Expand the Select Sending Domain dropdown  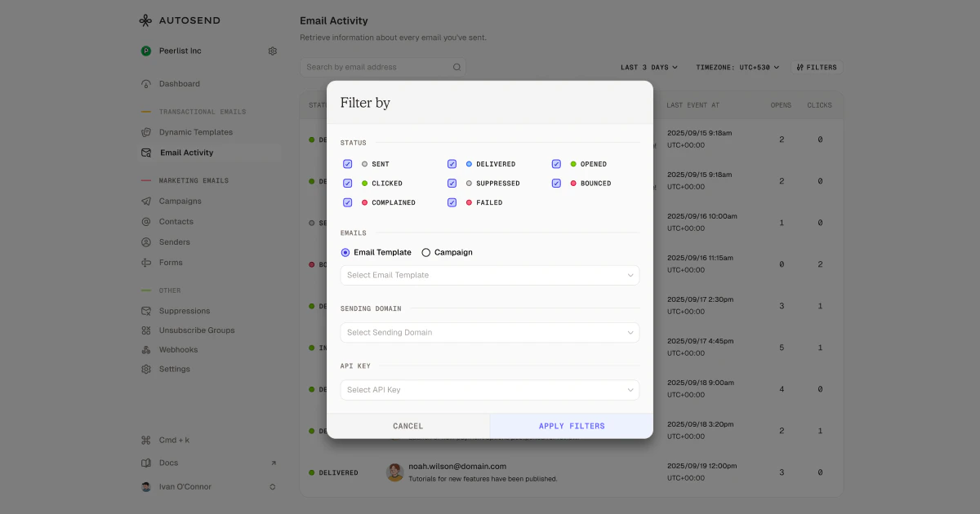point(489,332)
